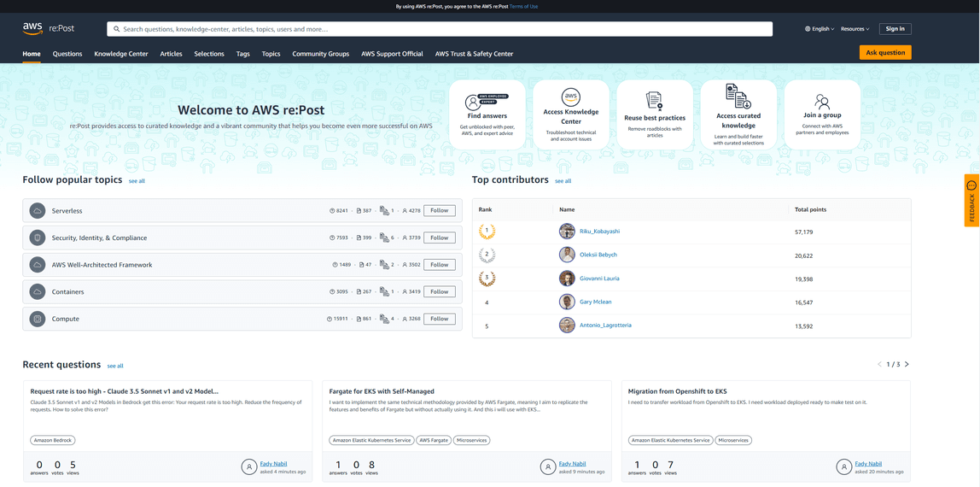The width and height of the screenshot is (980, 487).
Task: Click user avatar on Fargate for EKS question
Action: tap(547, 466)
